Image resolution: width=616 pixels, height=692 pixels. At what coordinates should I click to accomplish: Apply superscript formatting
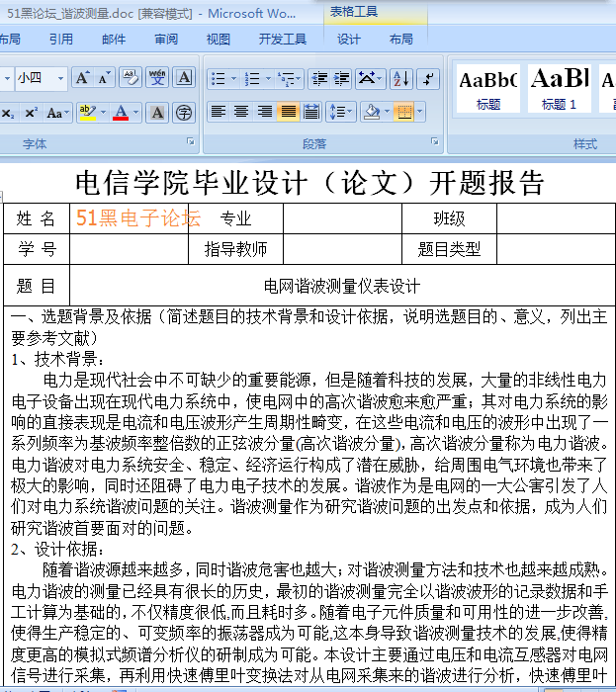(30, 113)
